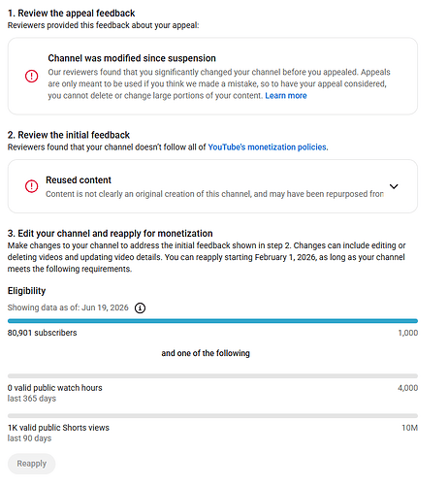
Task: Click the 10M Shorts views threshold
Action: [x=410, y=428]
